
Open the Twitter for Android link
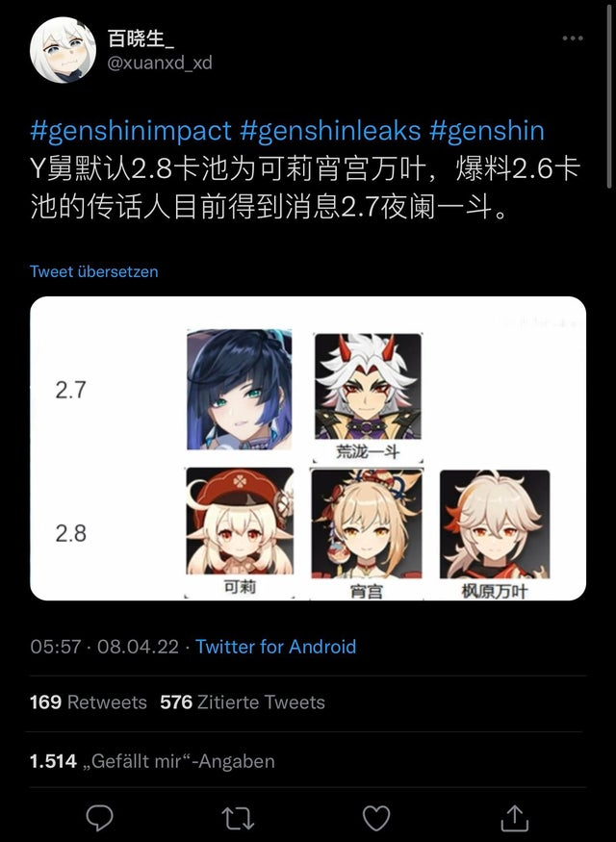coord(275,647)
